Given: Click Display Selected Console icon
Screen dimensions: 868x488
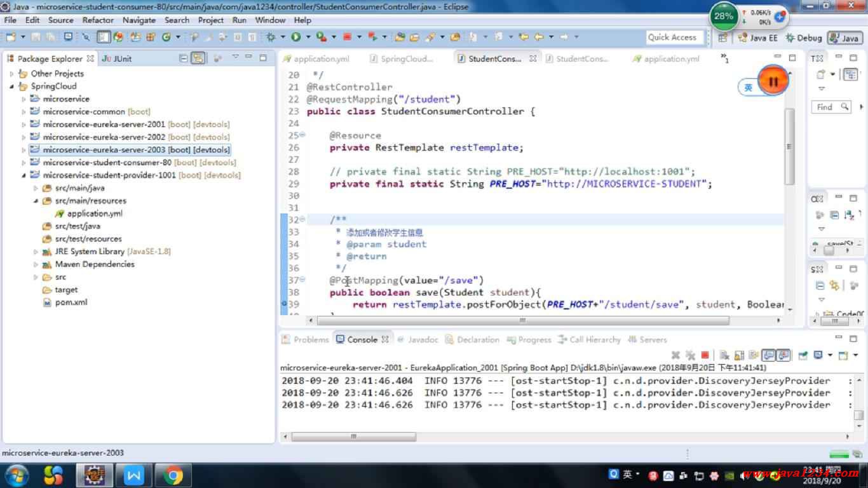Looking at the screenshot, I should [x=818, y=355].
